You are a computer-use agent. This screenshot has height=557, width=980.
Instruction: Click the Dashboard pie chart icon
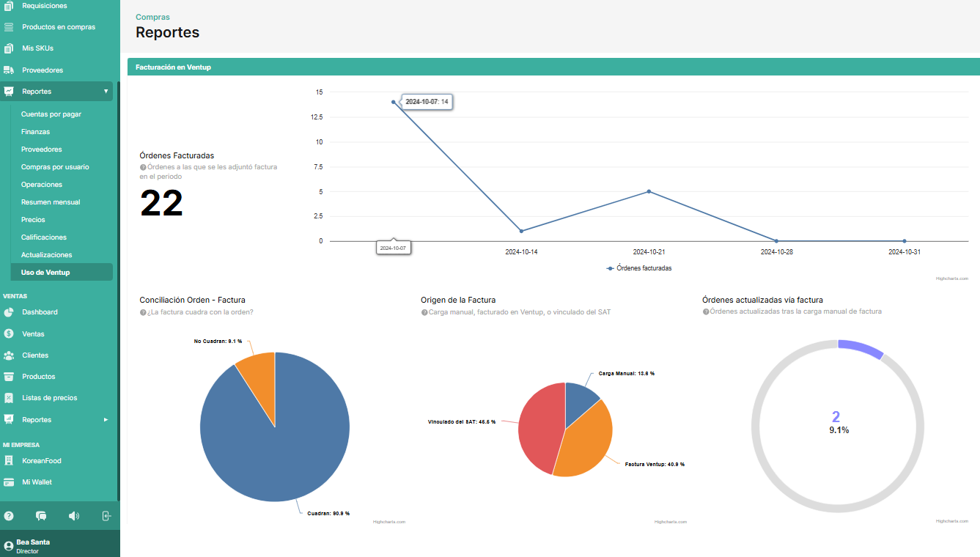click(9, 312)
